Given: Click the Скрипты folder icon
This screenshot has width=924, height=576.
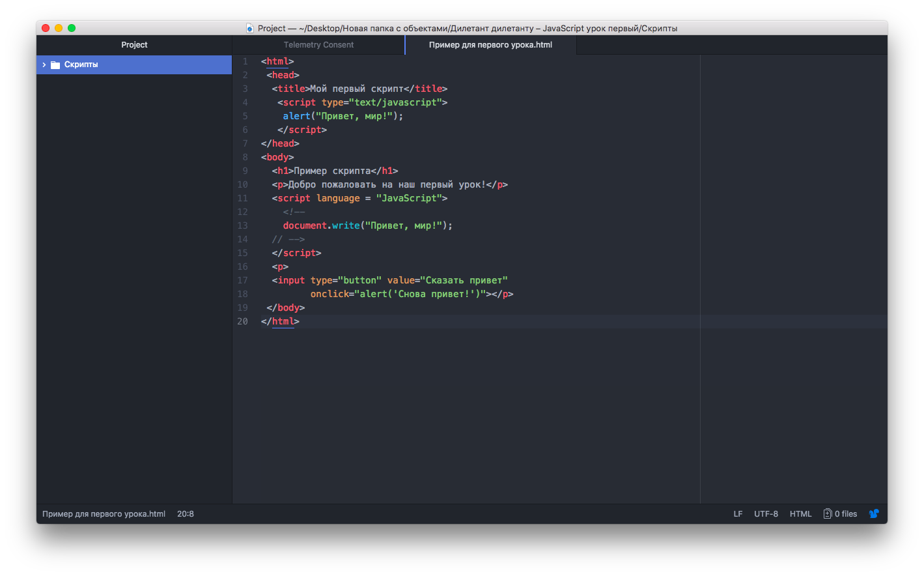Looking at the screenshot, I should point(55,65).
